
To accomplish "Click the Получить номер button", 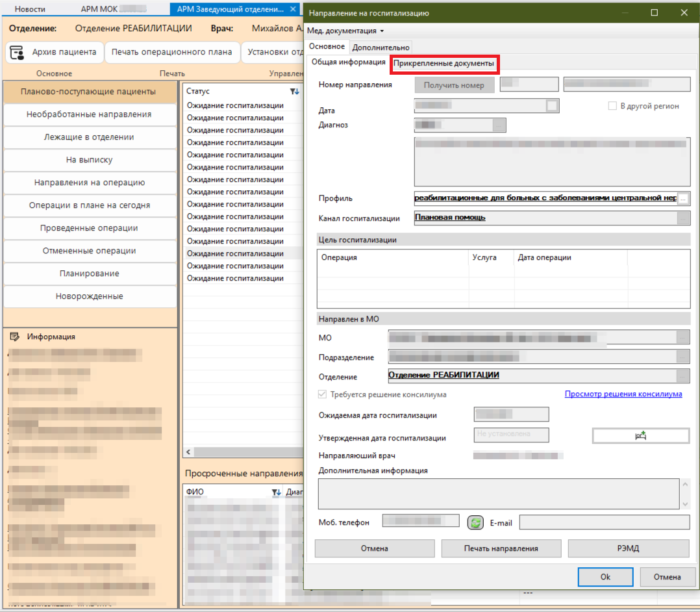I will 454,85.
